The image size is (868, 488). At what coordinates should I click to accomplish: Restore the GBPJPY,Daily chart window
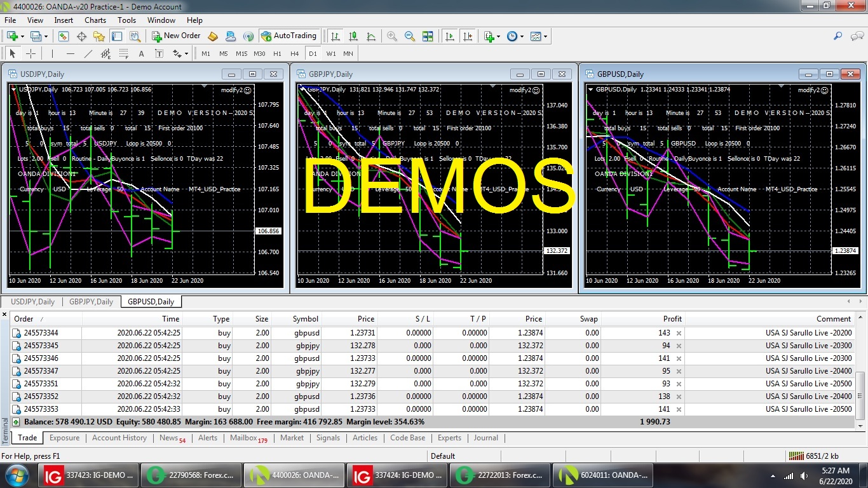coord(541,74)
